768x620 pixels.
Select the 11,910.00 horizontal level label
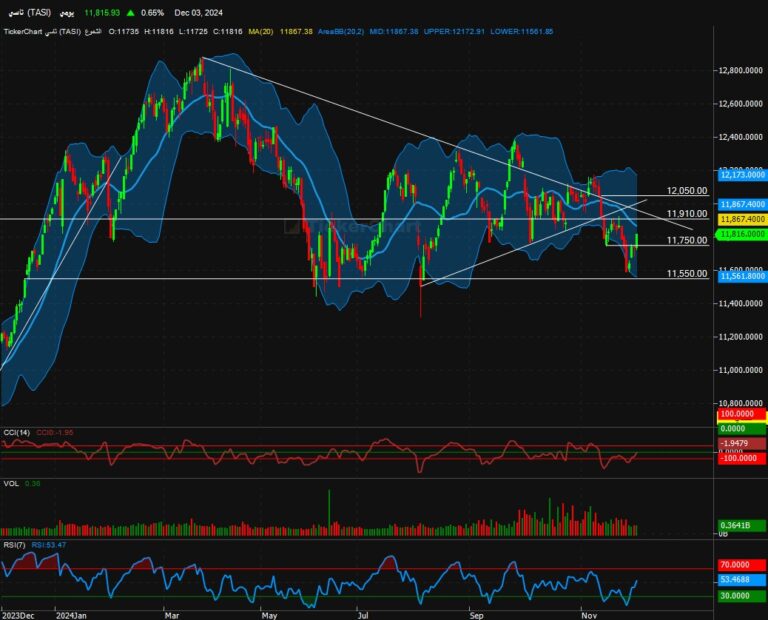[x=687, y=214]
